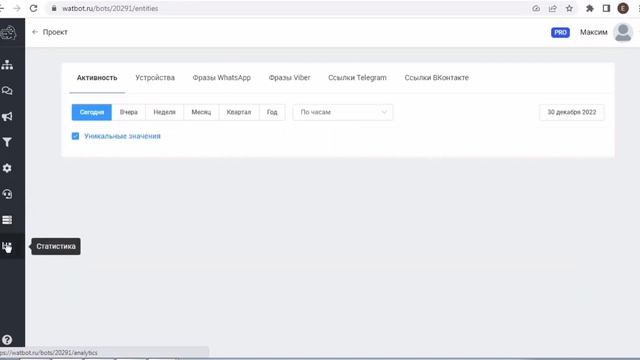Image resolution: width=640 pixels, height=360 pixels.
Task: Go forward with browser arrow
Action: click(17, 8)
